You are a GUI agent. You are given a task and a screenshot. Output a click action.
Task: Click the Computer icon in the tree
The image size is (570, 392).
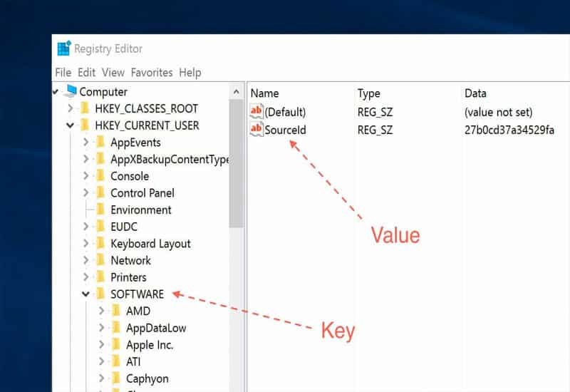70,91
